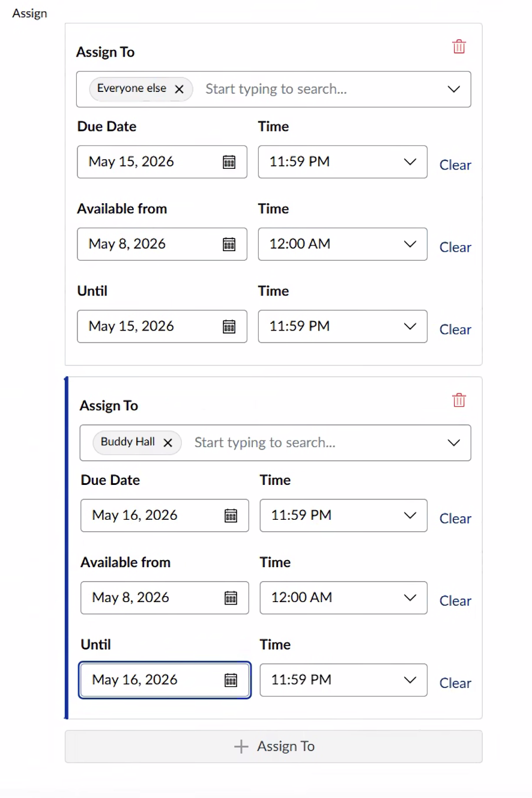532x798 pixels.
Task: Clear Available from date for Everyone else
Action: pyautogui.click(x=455, y=247)
